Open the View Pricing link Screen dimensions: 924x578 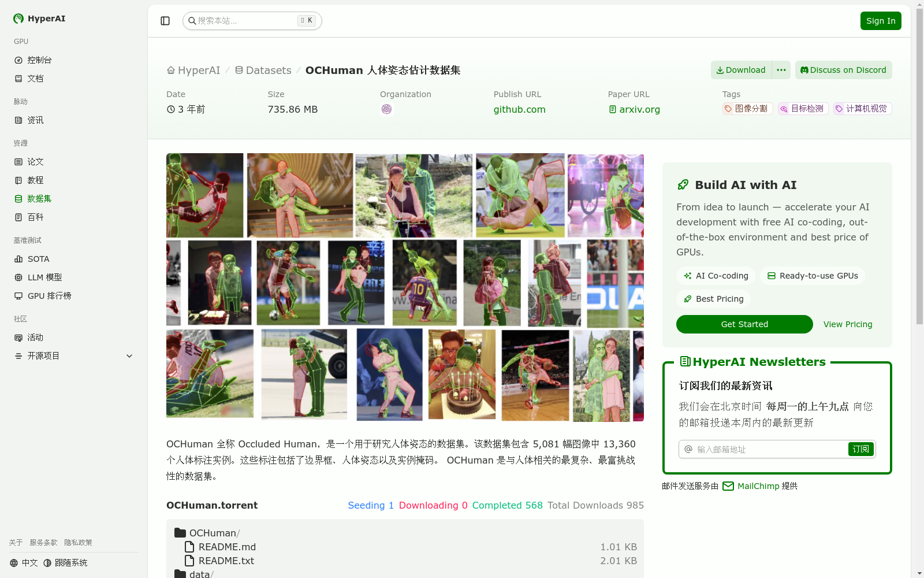(x=848, y=324)
